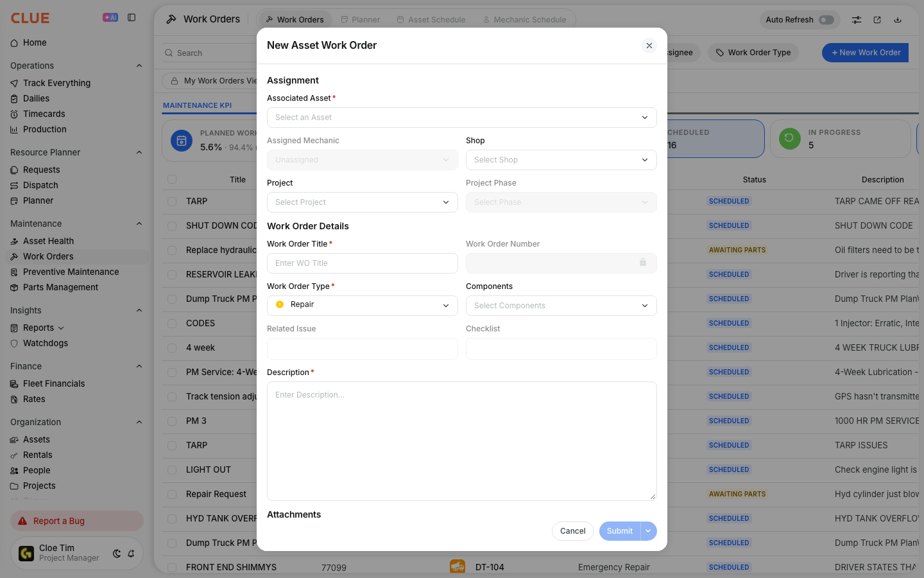This screenshot has height=578, width=924.
Task: Close the New Asset Work Order dialog
Action: (x=649, y=46)
